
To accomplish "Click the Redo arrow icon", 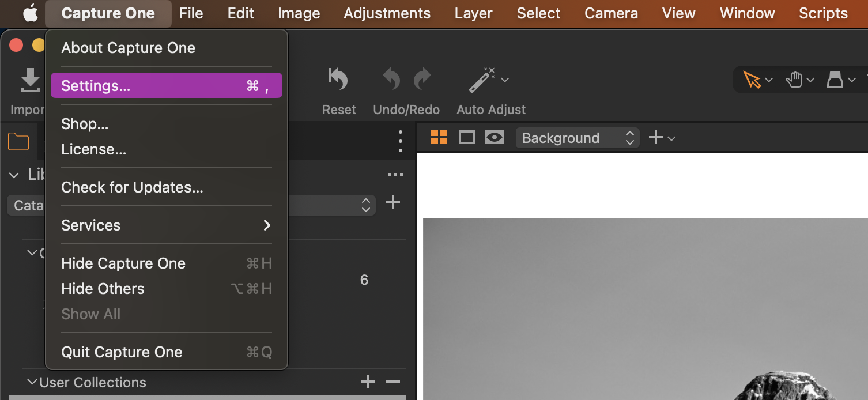I will 422,80.
